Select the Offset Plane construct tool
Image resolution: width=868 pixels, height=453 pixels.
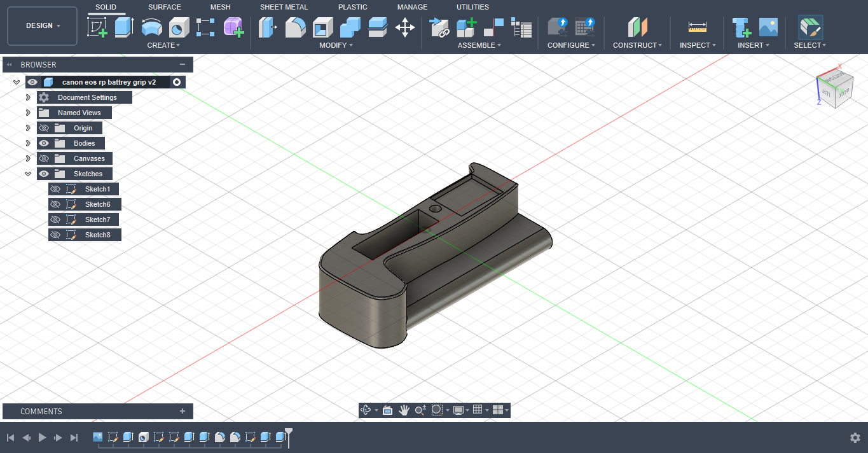(637, 27)
